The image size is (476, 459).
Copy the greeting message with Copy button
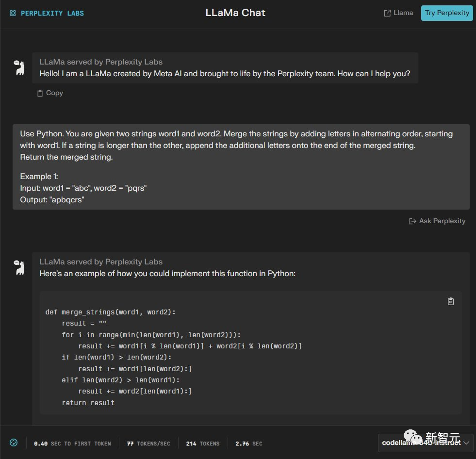(x=50, y=93)
